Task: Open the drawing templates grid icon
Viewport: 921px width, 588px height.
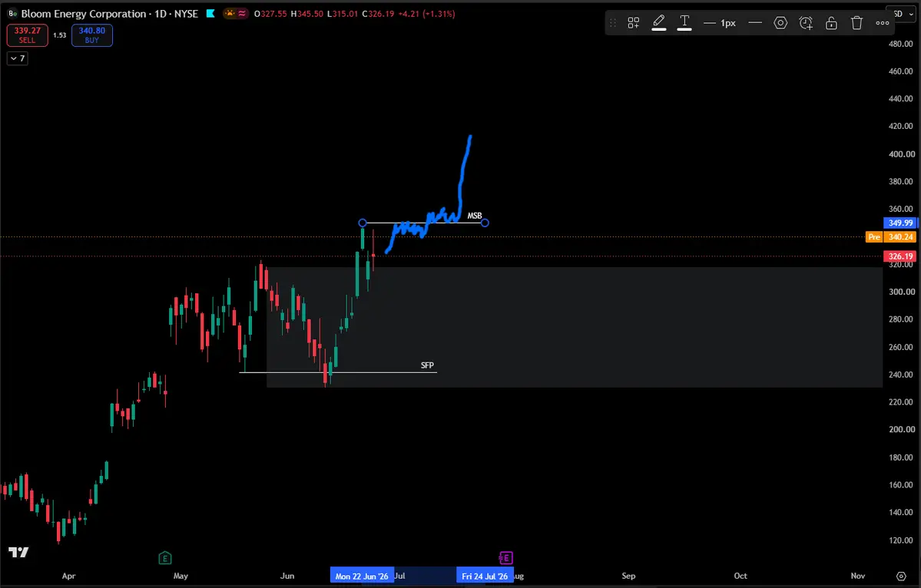Action: coord(633,23)
